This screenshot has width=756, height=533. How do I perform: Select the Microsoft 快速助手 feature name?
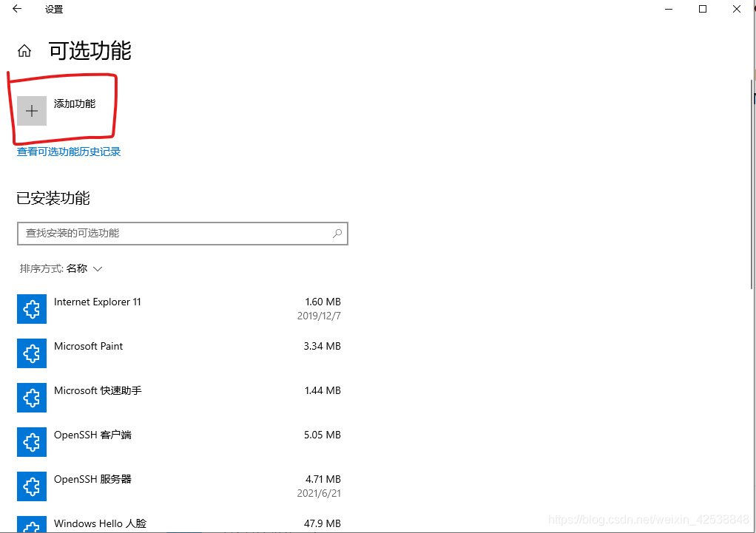[x=98, y=390]
